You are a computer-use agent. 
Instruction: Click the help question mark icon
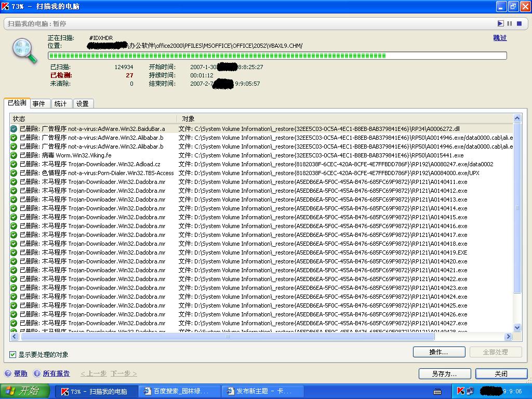point(8,373)
